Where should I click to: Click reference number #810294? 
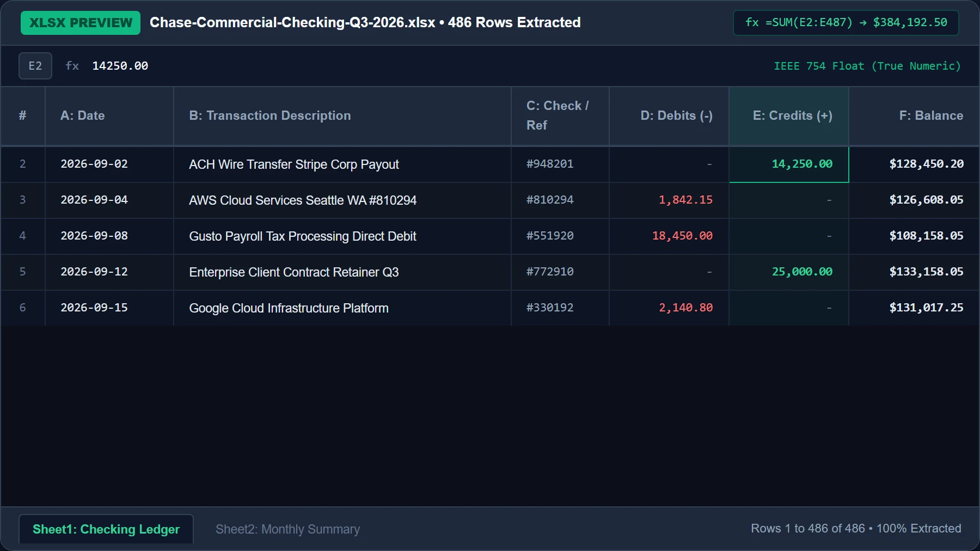[550, 200]
